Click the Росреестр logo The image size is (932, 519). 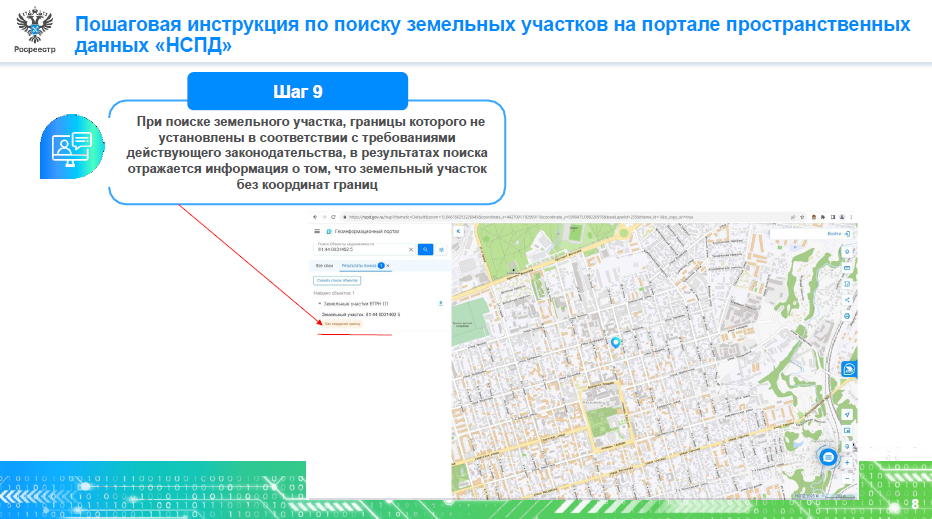tap(34, 30)
